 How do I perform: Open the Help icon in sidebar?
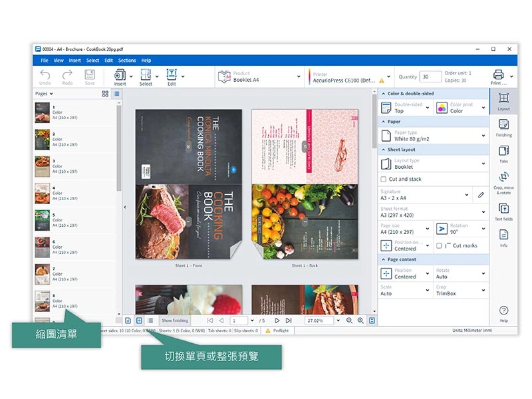pos(503,313)
